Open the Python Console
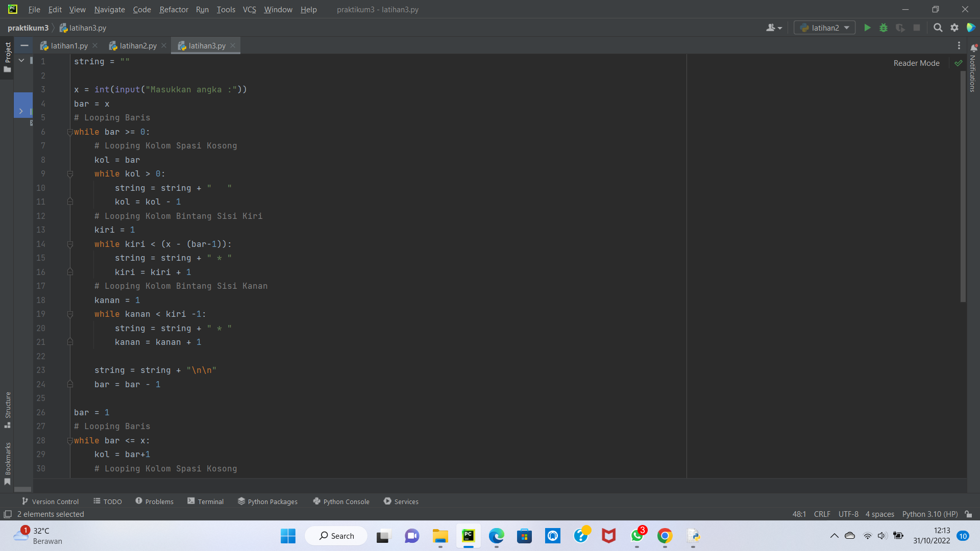The height and width of the screenshot is (551, 980). [346, 502]
